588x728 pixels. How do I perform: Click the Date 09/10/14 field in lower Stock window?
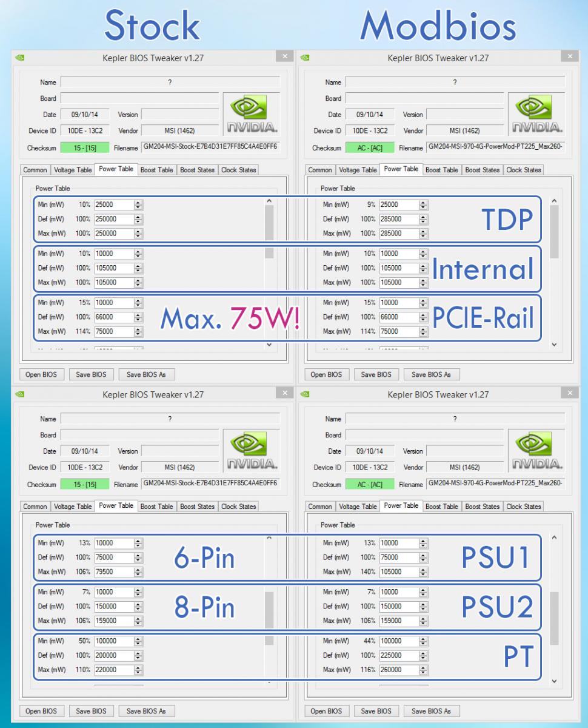[85, 451]
